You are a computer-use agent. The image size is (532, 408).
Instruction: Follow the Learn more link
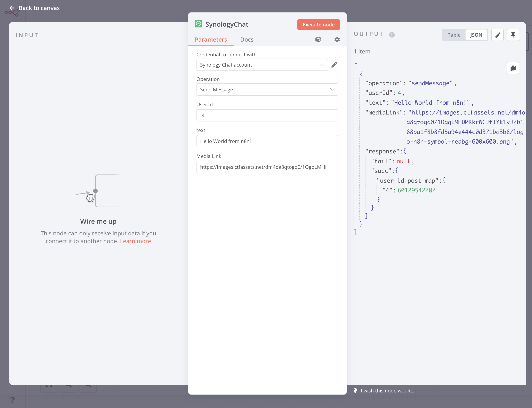(x=135, y=241)
